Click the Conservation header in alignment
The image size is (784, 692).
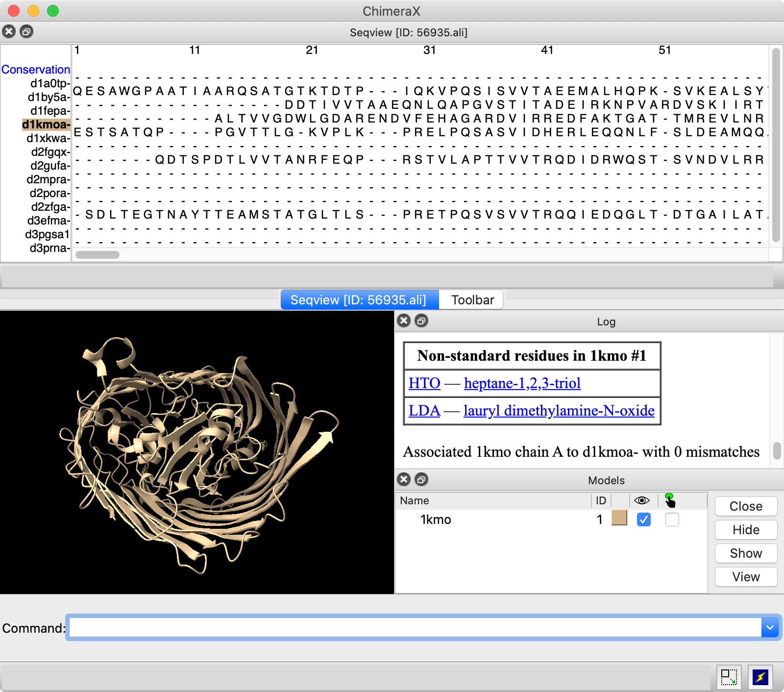coord(36,70)
